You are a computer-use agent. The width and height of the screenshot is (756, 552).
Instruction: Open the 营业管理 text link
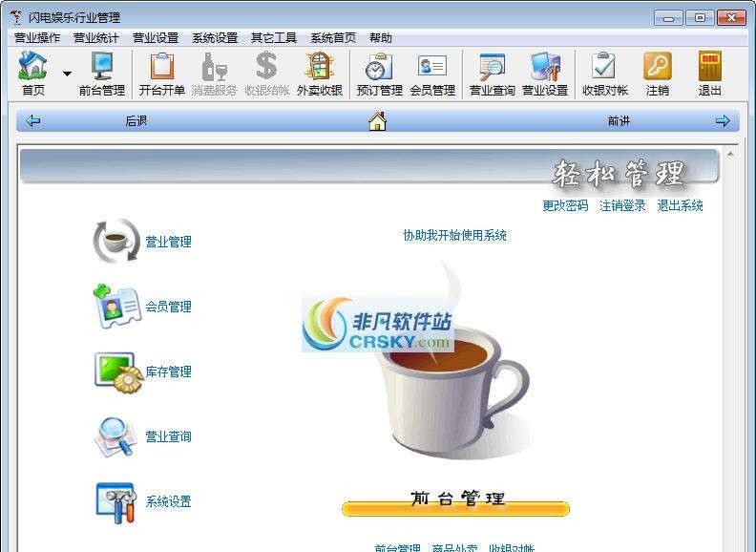tap(168, 242)
